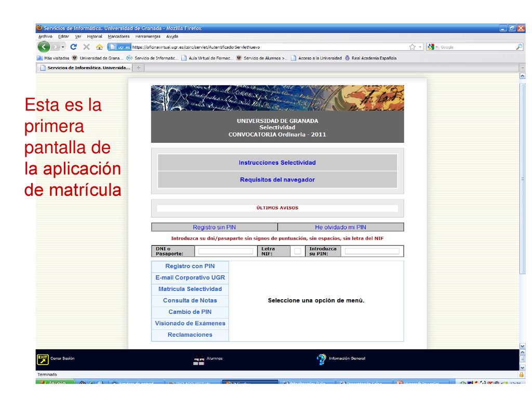Open the Archivo menu
The height and width of the screenshot is (399, 532).
(x=45, y=37)
